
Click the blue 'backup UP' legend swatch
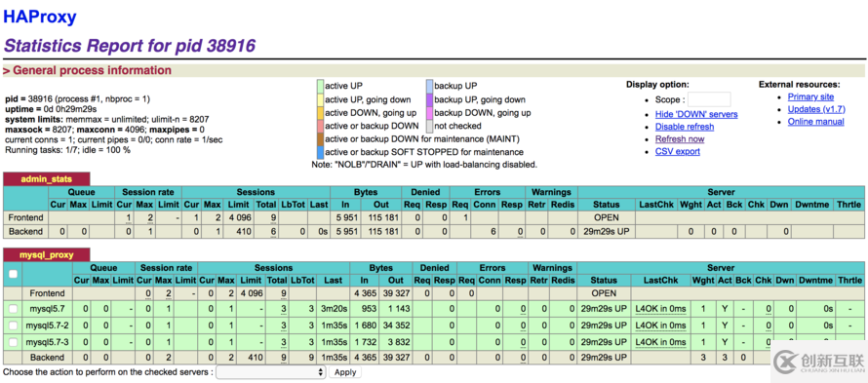[429, 86]
